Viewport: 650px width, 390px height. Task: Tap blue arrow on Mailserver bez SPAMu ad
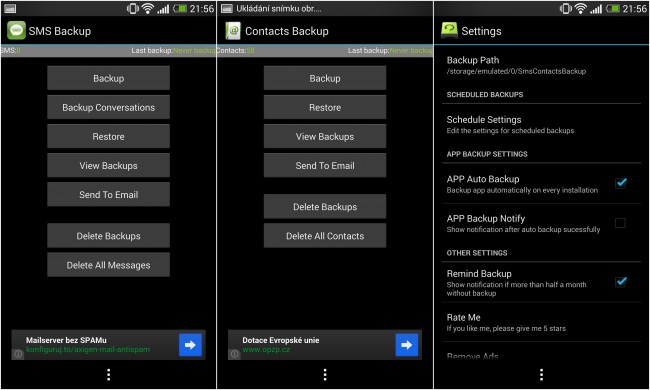190,345
